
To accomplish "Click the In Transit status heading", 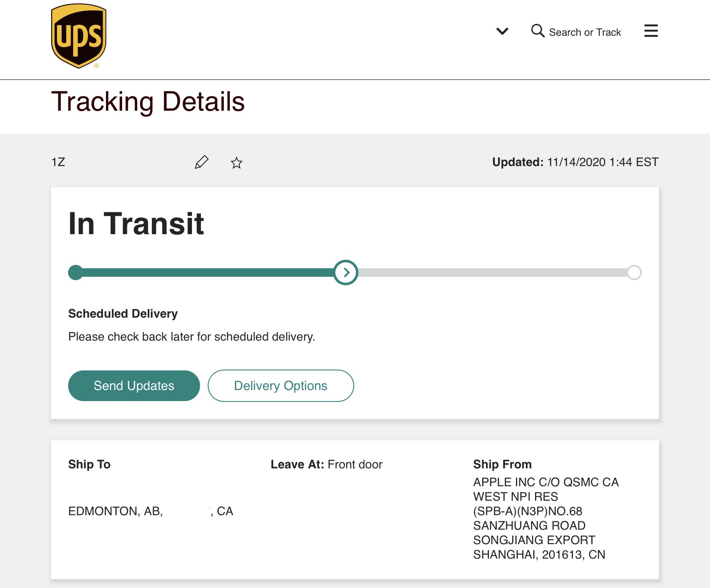I will [x=136, y=224].
